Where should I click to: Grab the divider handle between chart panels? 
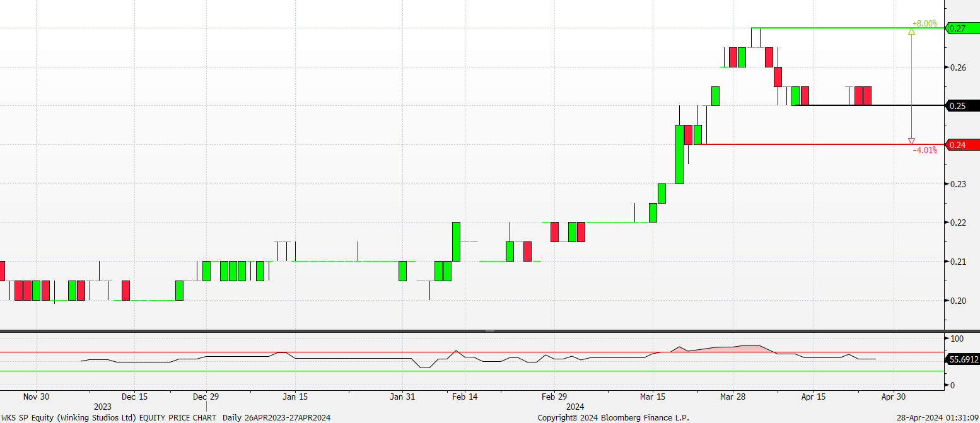point(490,331)
